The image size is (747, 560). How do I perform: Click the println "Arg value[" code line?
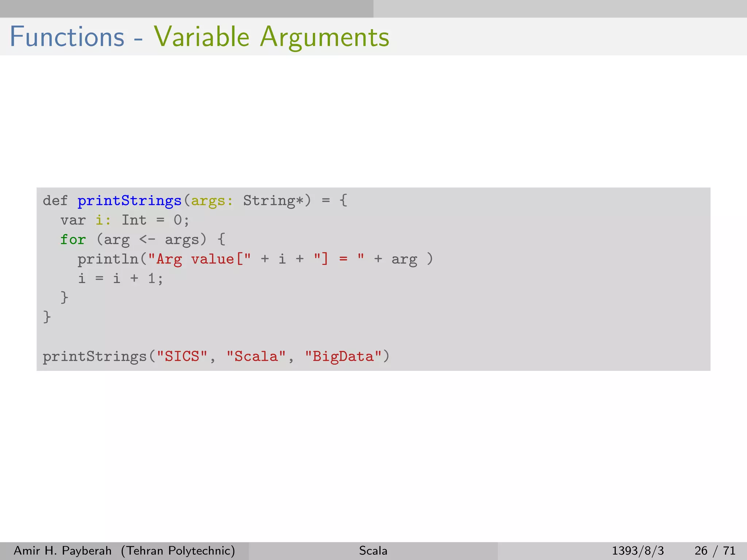[255, 259]
